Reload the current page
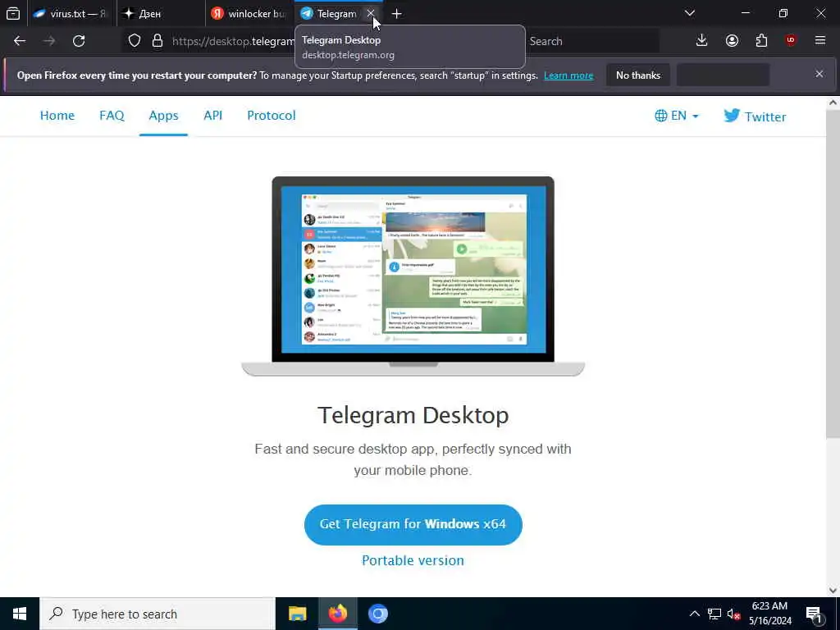 79,41
